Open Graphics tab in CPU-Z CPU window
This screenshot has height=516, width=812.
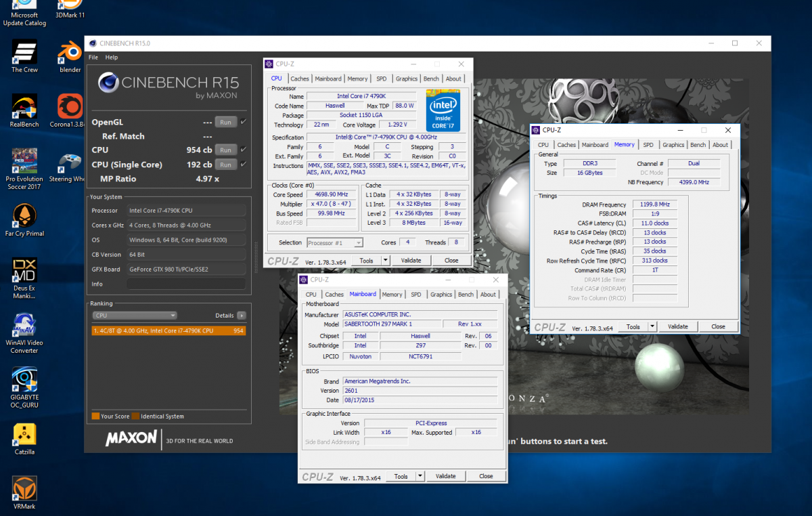point(407,79)
